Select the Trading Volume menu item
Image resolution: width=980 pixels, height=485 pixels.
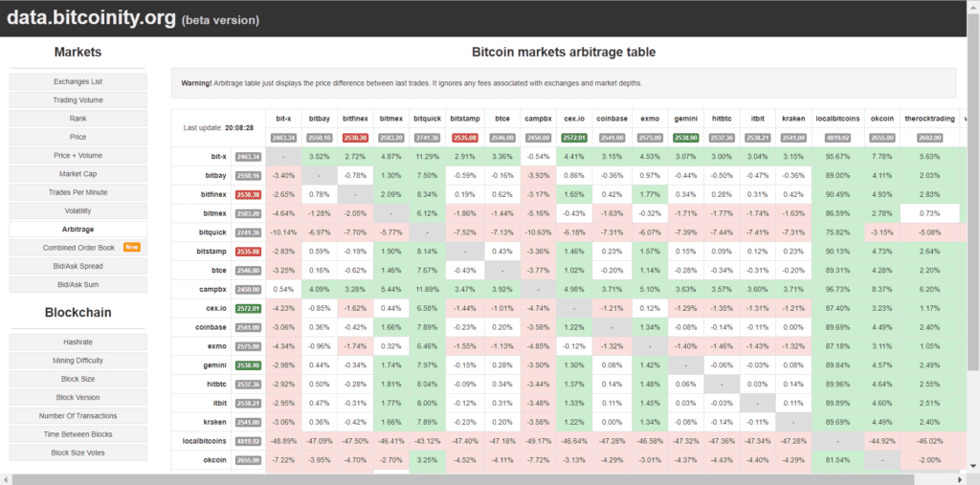[78, 100]
